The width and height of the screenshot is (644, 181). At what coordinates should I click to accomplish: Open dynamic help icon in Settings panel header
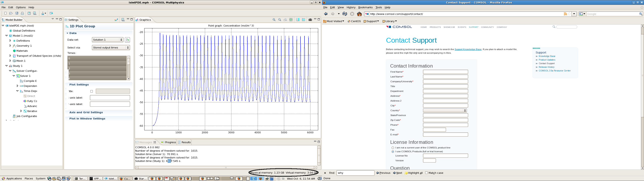coord(123,20)
